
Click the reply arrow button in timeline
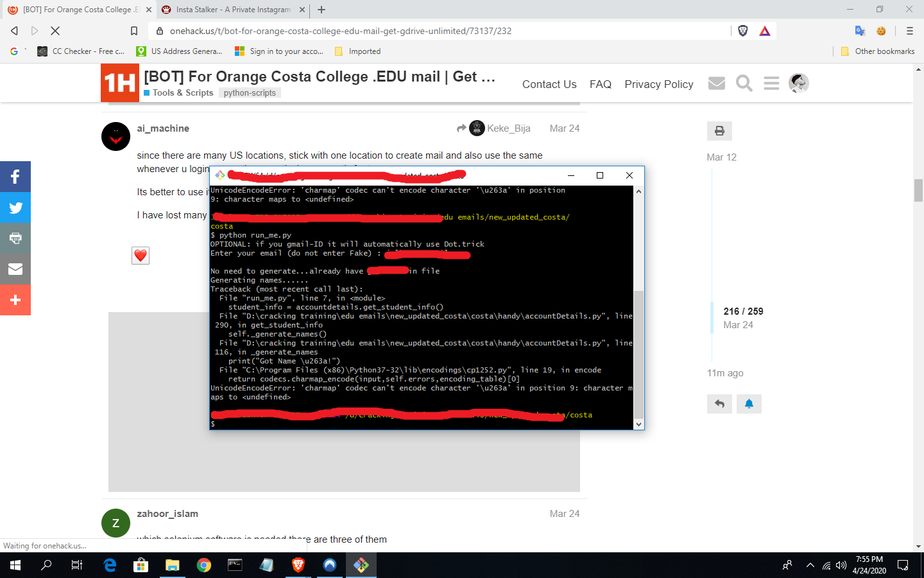[x=719, y=404]
